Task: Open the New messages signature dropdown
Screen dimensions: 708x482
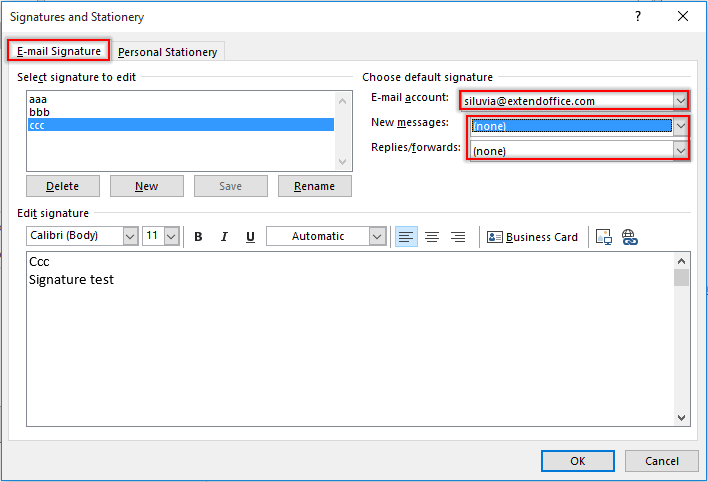Action: pos(680,126)
